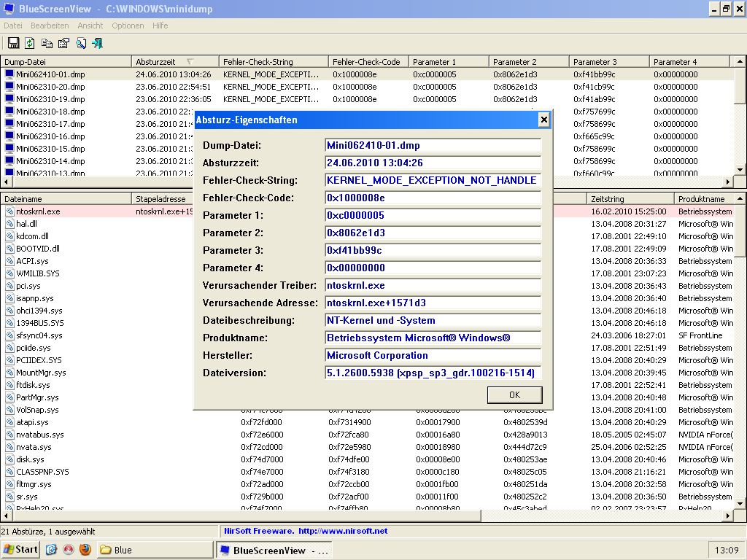The image size is (747, 560).
Task: Click the fltmgr.sys file icon
Action: (x=9, y=484)
